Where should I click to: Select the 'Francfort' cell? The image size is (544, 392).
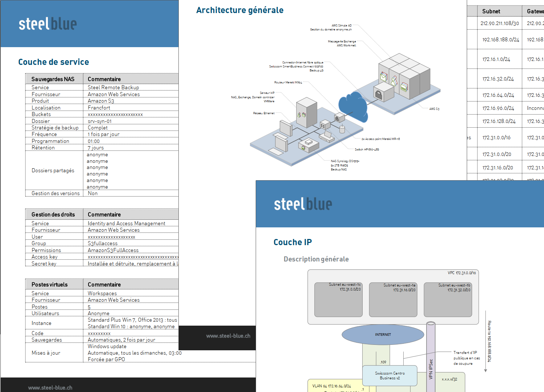[99, 108]
